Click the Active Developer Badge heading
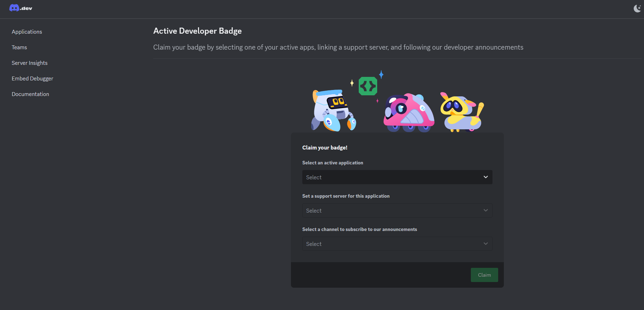This screenshot has width=644, height=310. pyautogui.click(x=197, y=31)
